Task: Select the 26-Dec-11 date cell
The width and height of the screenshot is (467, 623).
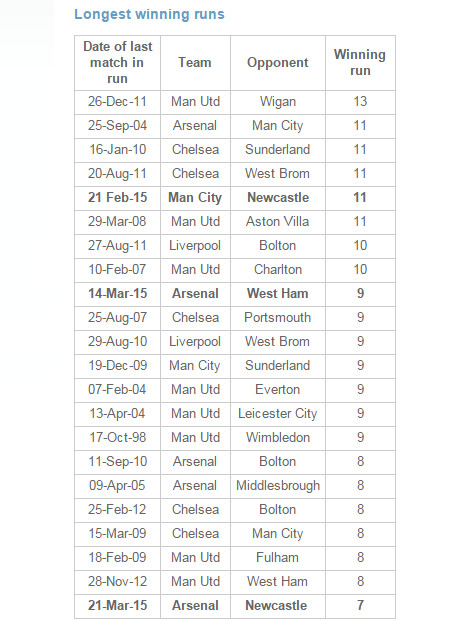Action: pos(117,102)
